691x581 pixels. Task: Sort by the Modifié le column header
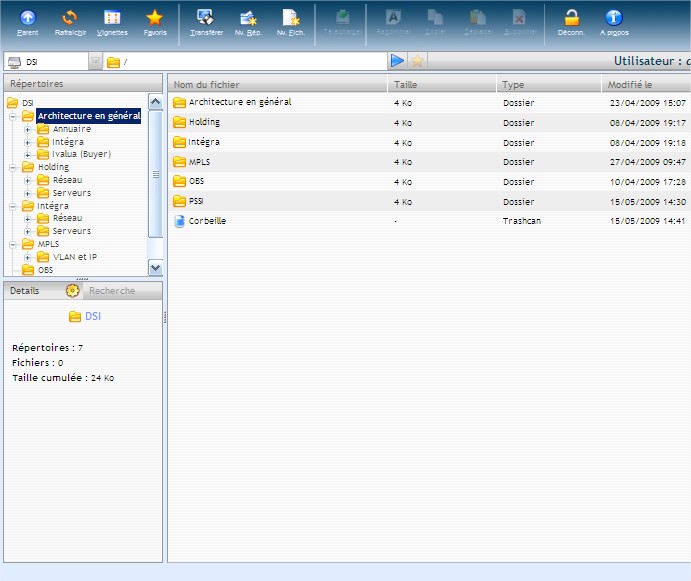(x=630, y=85)
